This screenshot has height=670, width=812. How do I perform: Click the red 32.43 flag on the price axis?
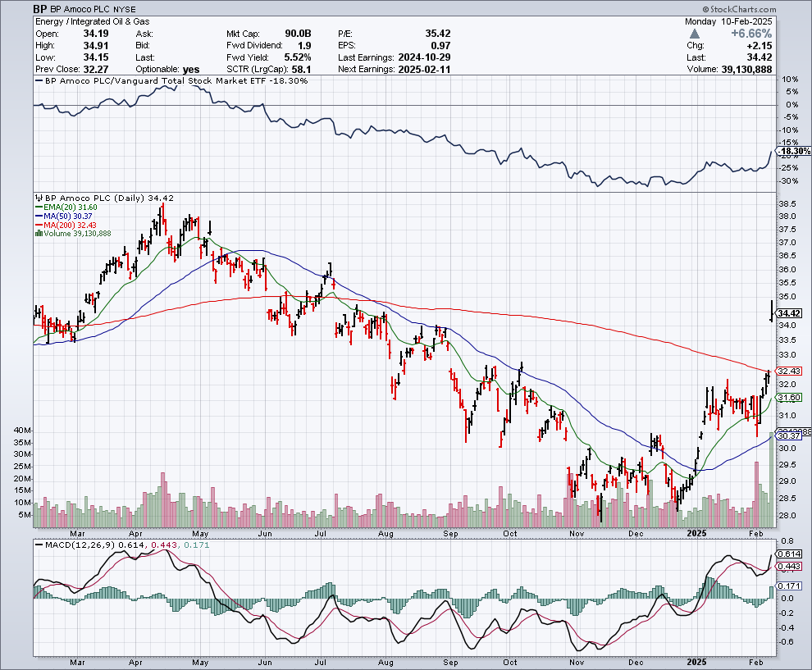point(789,371)
